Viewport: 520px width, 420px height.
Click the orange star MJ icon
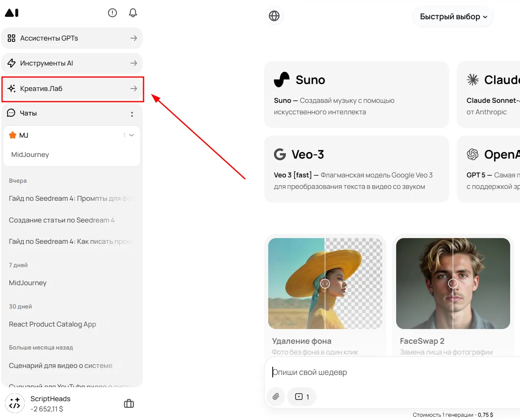click(12, 135)
